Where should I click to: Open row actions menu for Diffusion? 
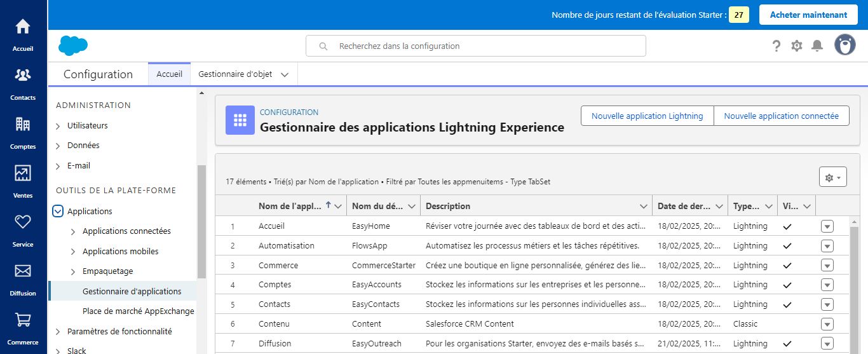[x=827, y=344]
